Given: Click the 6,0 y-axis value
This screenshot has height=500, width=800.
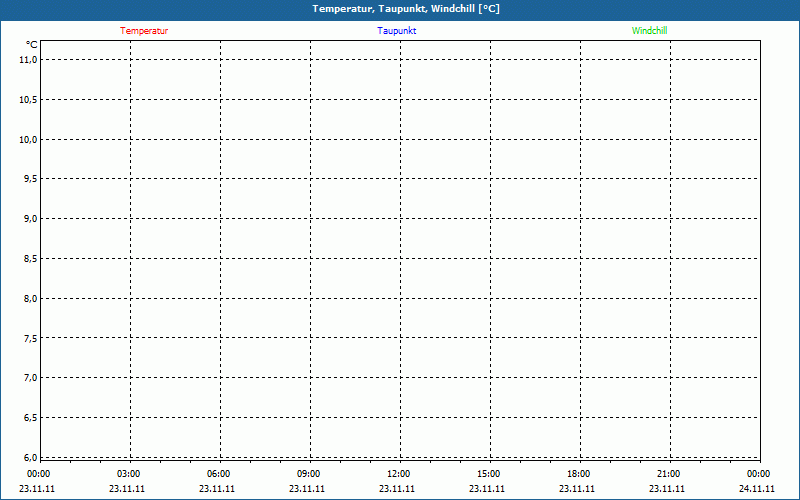Looking at the screenshot, I should coord(31,457).
